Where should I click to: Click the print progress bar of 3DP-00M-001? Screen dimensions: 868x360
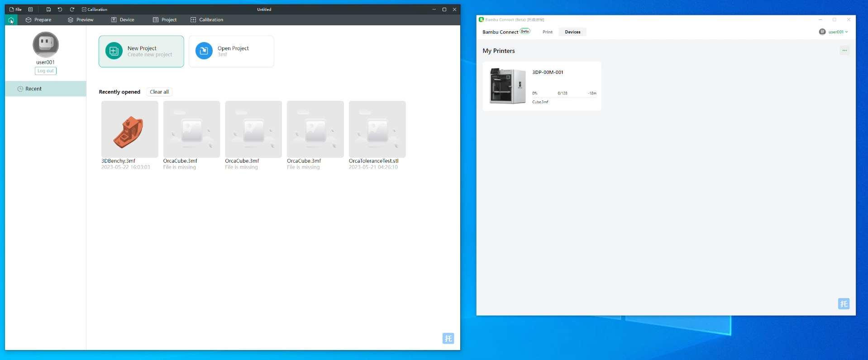(x=564, y=97)
